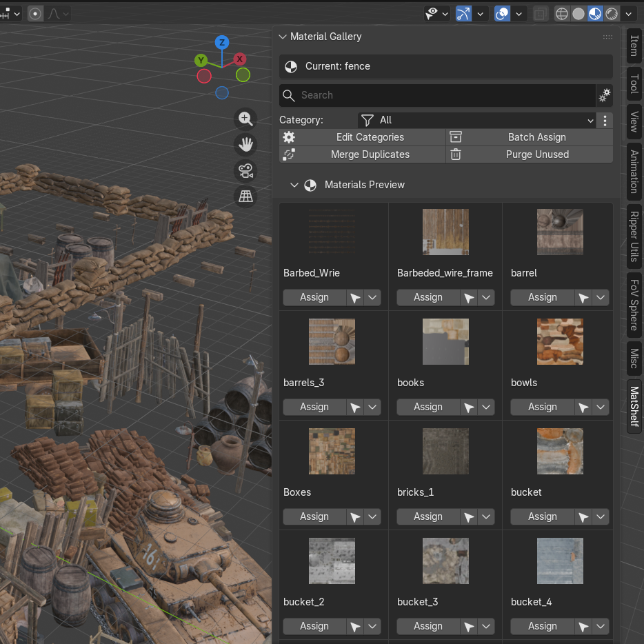This screenshot has height=644, width=644.
Task: Click Merge Duplicates button
Action: (362, 154)
